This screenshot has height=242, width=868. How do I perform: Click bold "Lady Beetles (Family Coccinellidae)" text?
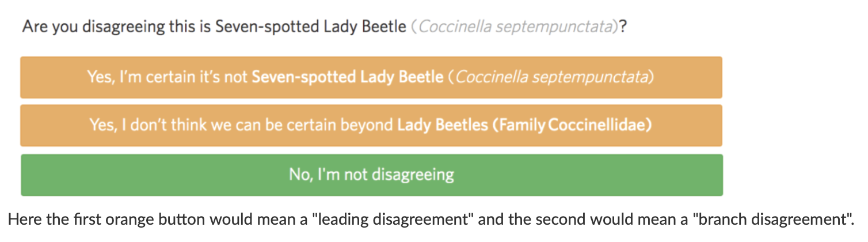click(x=524, y=125)
